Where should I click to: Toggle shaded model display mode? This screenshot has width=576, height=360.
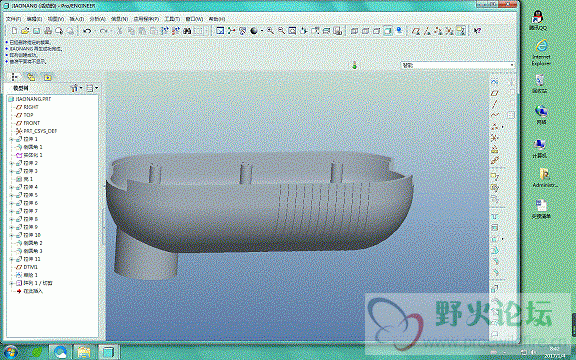tap(388, 31)
